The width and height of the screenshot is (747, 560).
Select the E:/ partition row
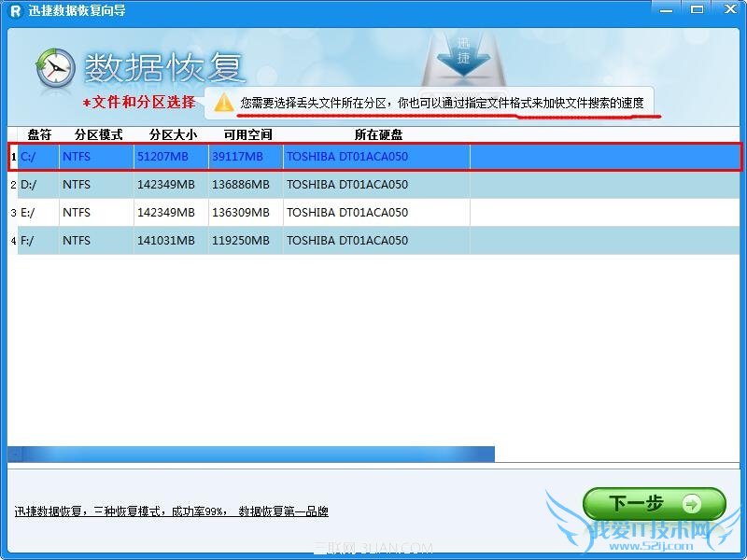[x=374, y=213]
